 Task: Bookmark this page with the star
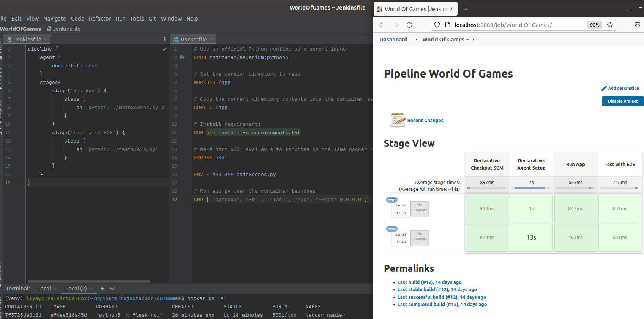(x=610, y=25)
